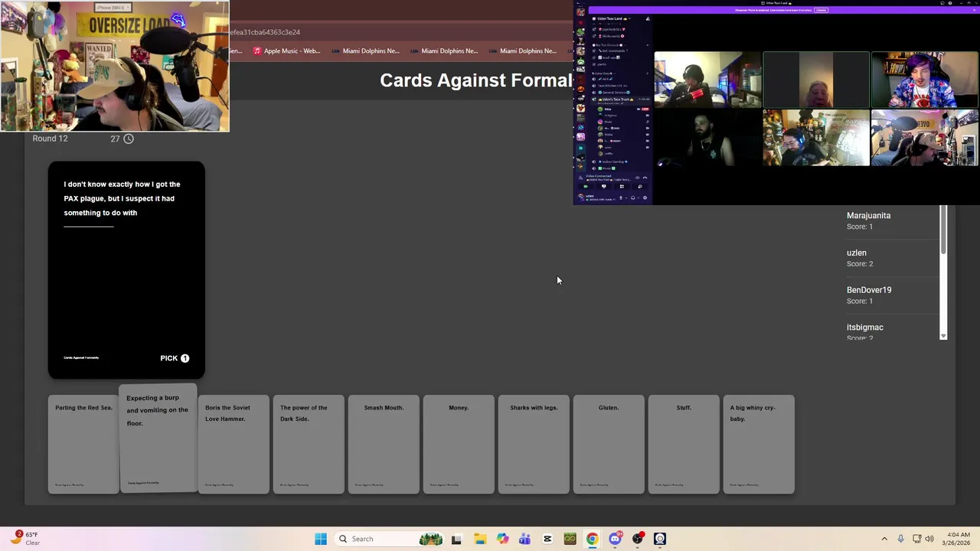
Task: Disconnect from Discord voice channel
Action: tap(645, 178)
